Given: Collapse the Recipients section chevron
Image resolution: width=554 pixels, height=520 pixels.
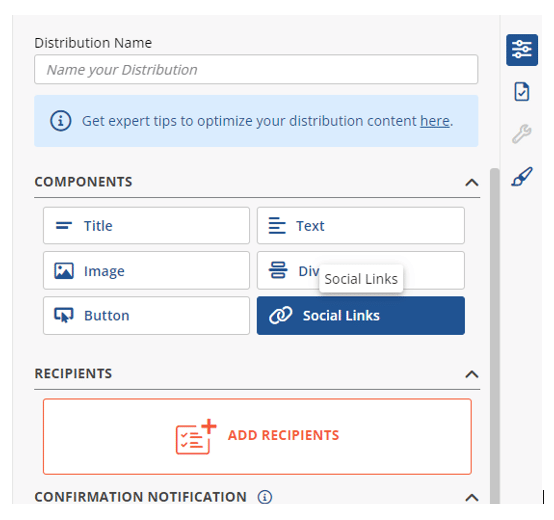Looking at the screenshot, I should tap(472, 374).
